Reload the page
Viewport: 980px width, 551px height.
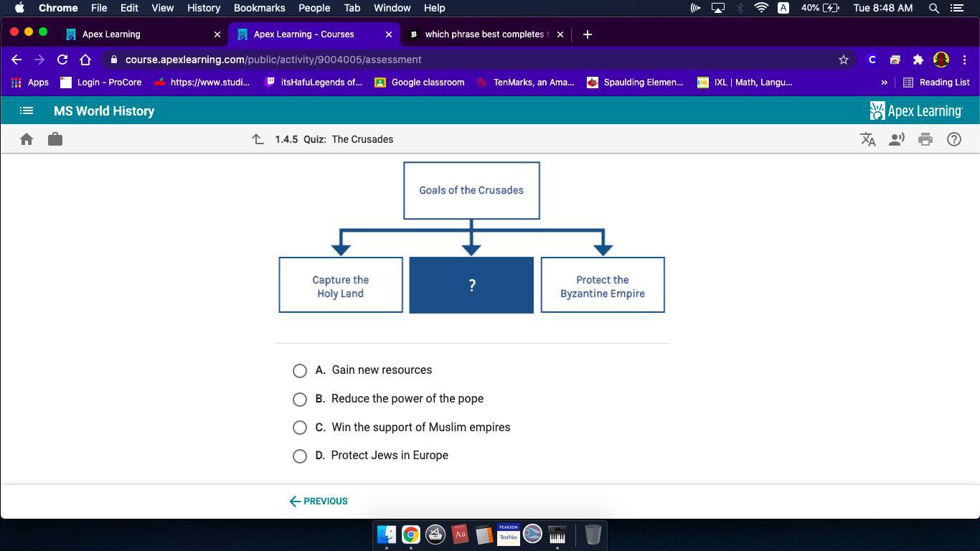pos(62,60)
